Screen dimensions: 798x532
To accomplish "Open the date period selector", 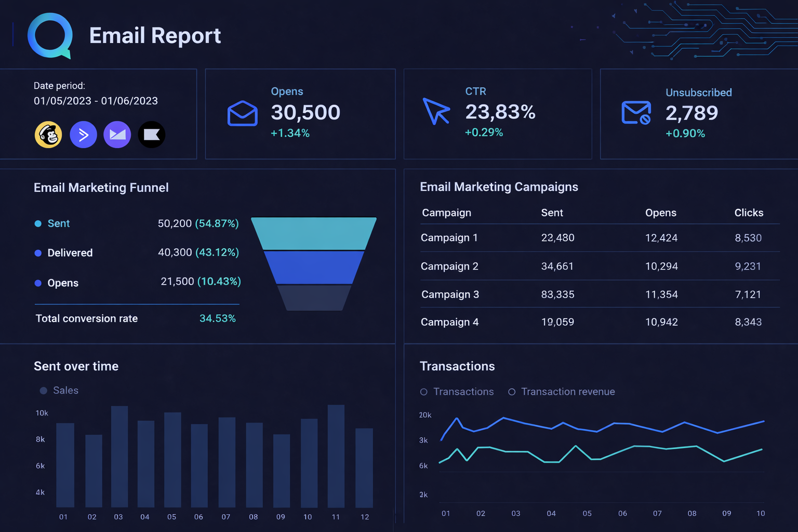I will [96, 101].
